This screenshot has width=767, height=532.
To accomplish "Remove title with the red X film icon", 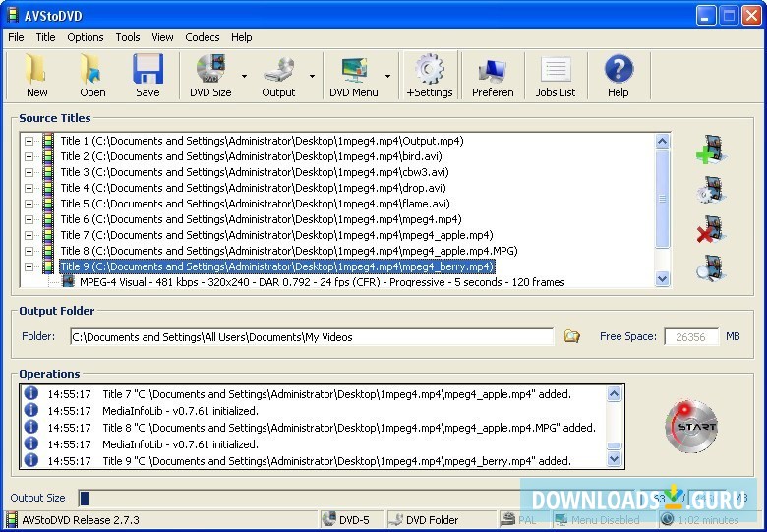I will [x=712, y=229].
